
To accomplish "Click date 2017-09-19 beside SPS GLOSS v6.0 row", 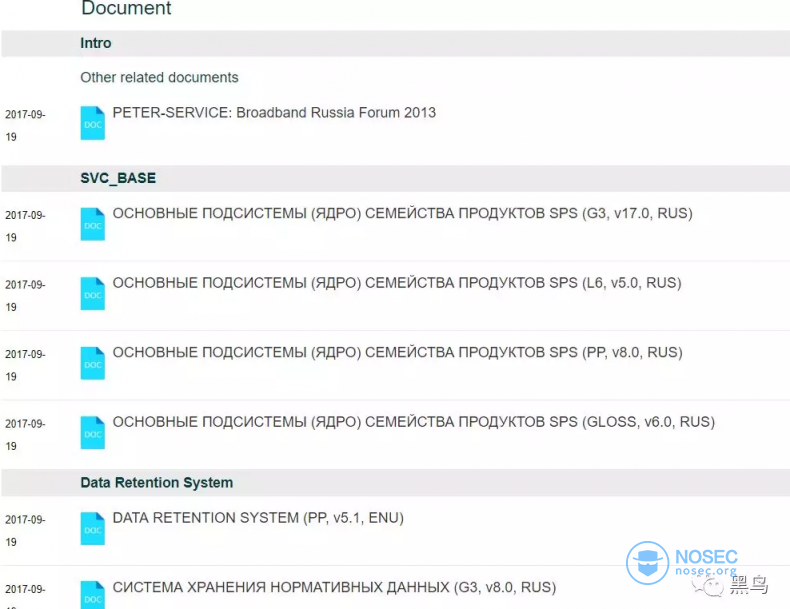I will pyautogui.click(x=25, y=435).
